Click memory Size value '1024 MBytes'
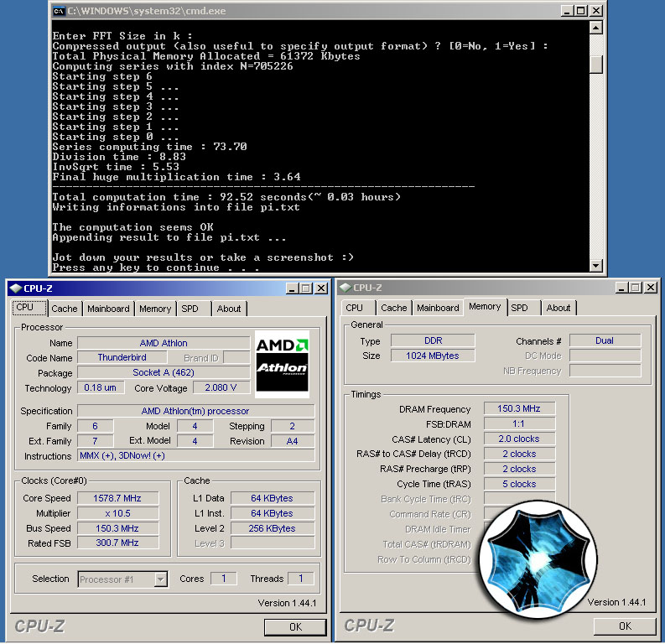Image resolution: width=665 pixels, height=644 pixels. click(433, 356)
